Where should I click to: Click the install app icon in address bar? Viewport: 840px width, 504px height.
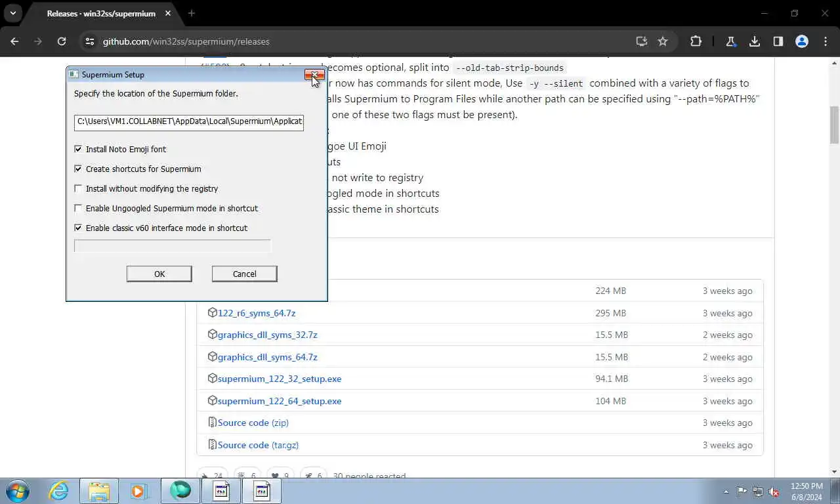[x=642, y=41]
